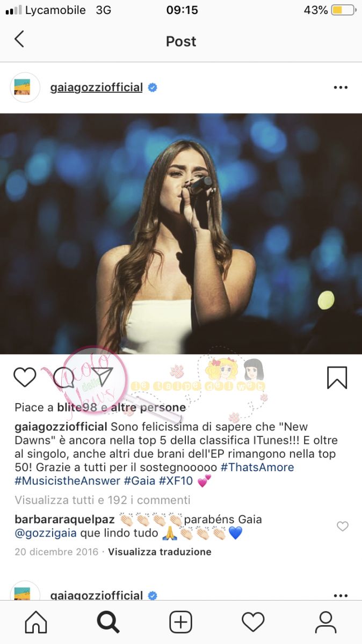Open the Activity heart tab
362x644 pixels.
253,623
